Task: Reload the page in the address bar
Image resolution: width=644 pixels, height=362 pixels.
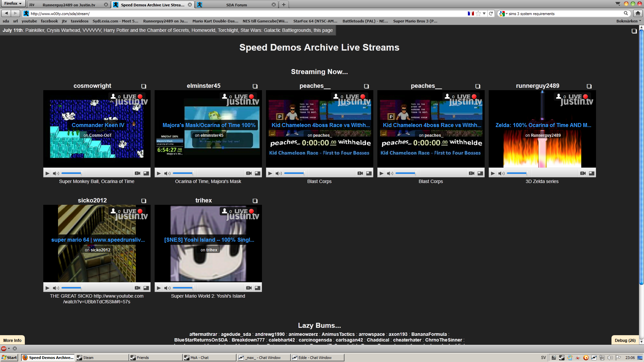Action: [x=491, y=13]
